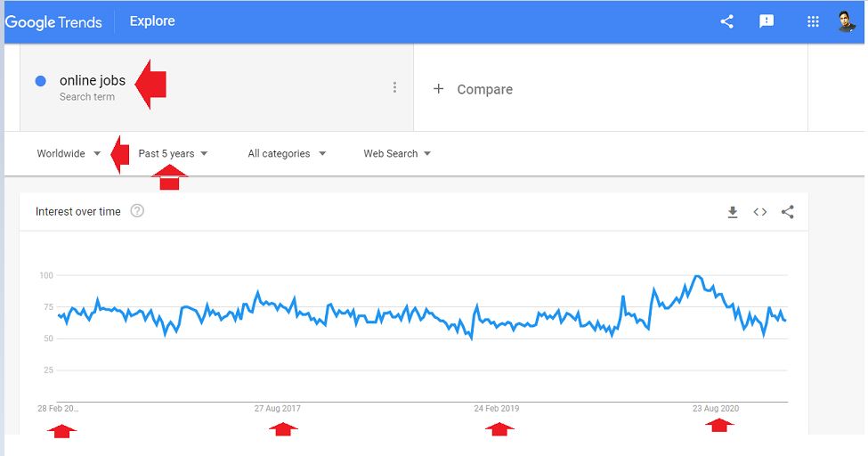The image size is (868, 456).
Task: Open the send feedback icon
Action: click(x=767, y=21)
